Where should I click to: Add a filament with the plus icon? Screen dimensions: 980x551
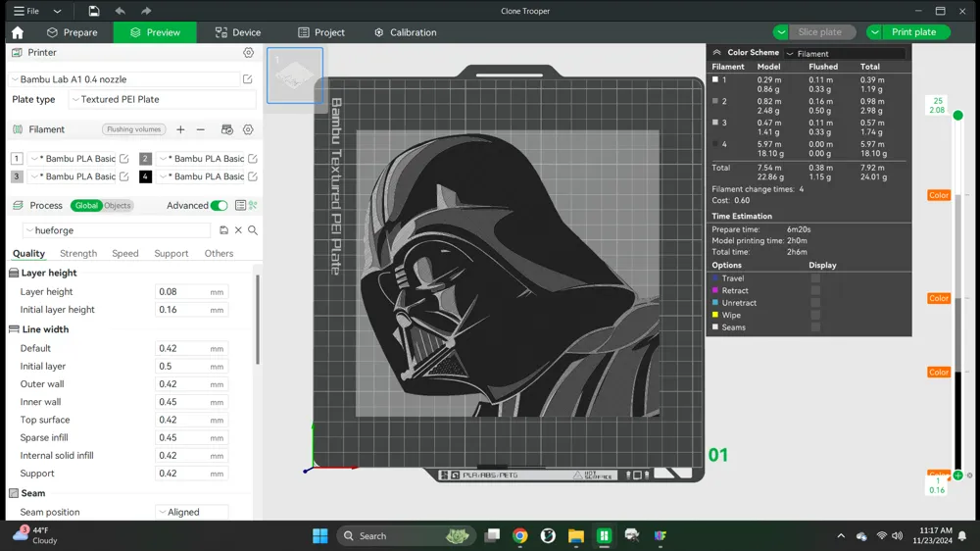click(x=180, y=129)
